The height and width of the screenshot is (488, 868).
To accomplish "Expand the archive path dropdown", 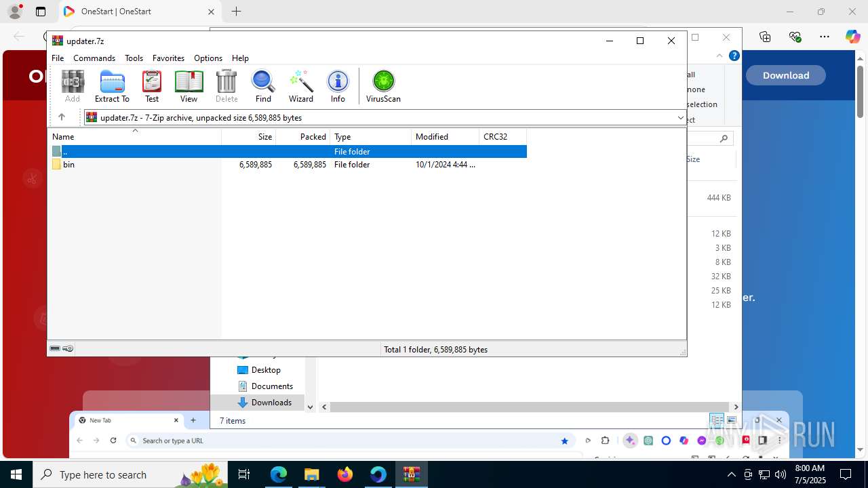I will (x=680, y=117).
